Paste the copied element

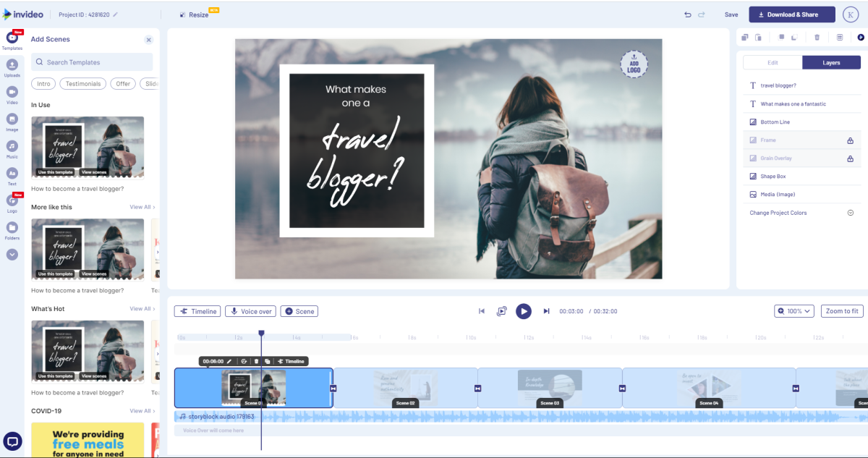[x=758, y=37]
